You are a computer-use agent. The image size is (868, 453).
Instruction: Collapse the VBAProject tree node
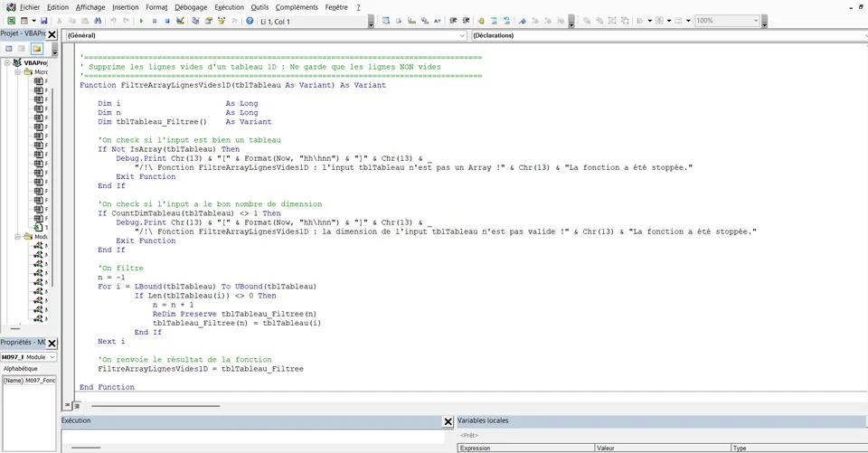[x=7, y=63]
